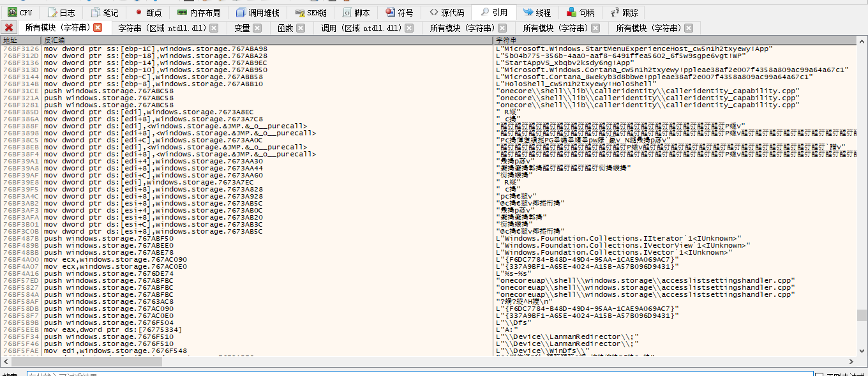Select the StartAppVS_xbqbv2ksdy6ng!App string

565,63
